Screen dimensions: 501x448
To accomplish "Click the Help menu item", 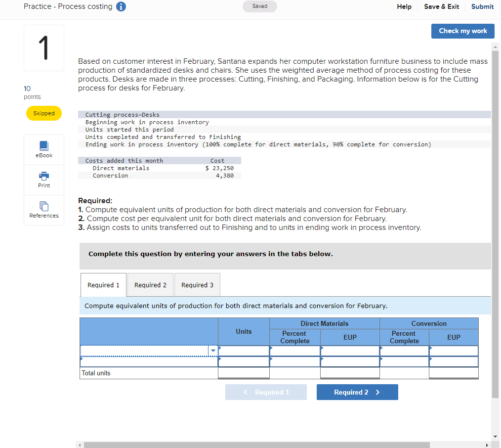I will coord(404,6).
